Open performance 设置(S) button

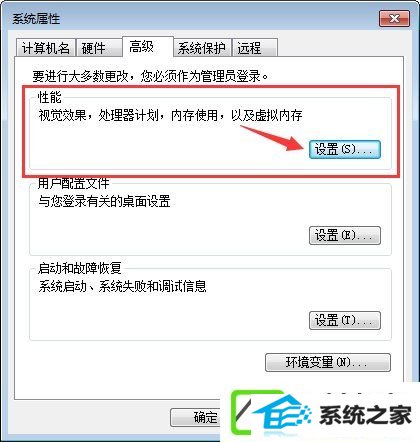[x=345, y=149]
